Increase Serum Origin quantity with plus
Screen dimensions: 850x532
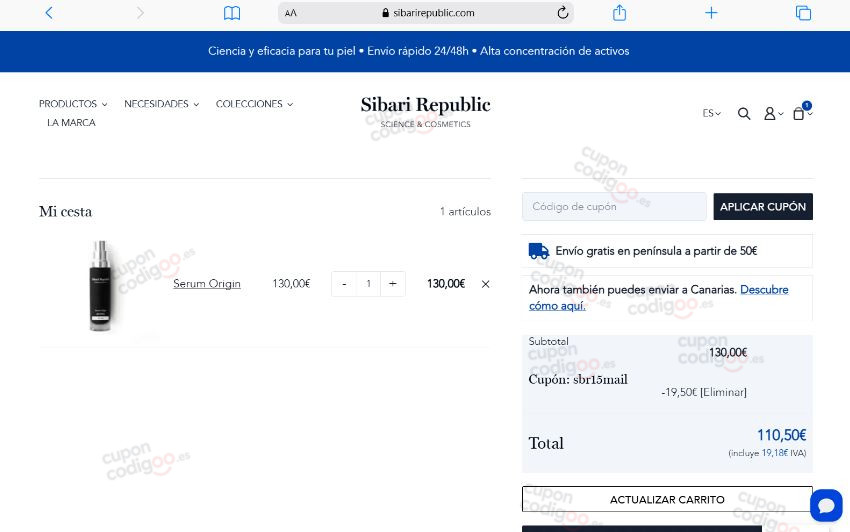[x=392, y=284]
